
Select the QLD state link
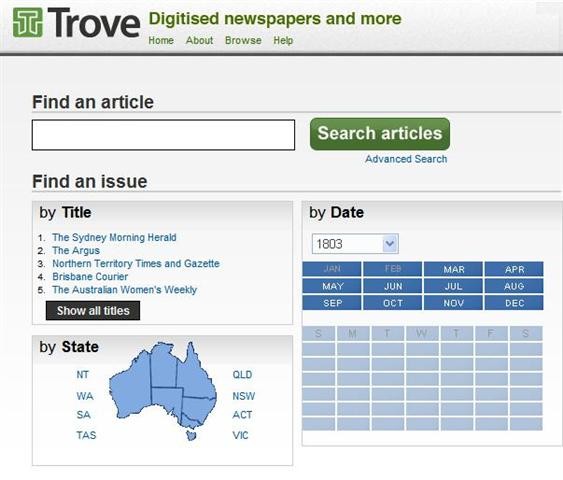(x=242, y=375)
